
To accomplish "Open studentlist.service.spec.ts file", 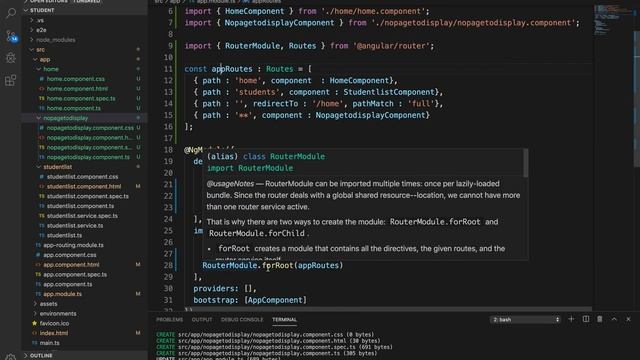I will click(x=82, y=216).
